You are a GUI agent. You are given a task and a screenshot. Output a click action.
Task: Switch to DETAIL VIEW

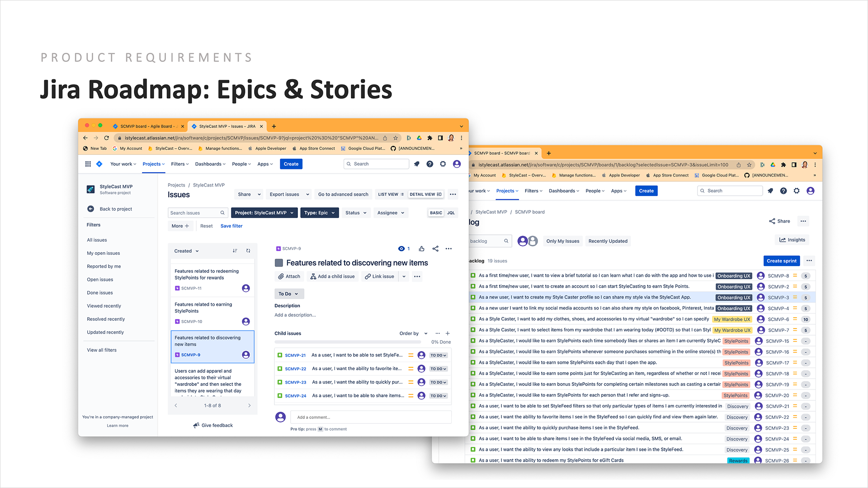[x=425, y=194]
